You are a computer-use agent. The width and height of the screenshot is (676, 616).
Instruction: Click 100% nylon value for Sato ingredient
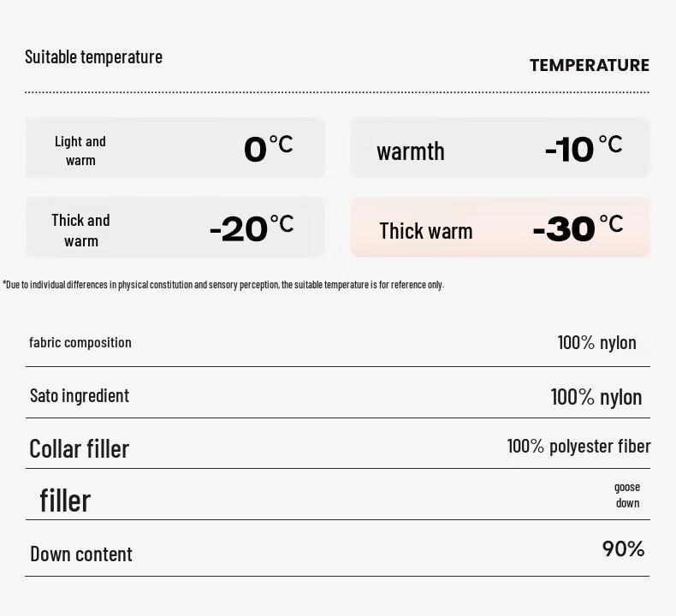coord(596,396)
